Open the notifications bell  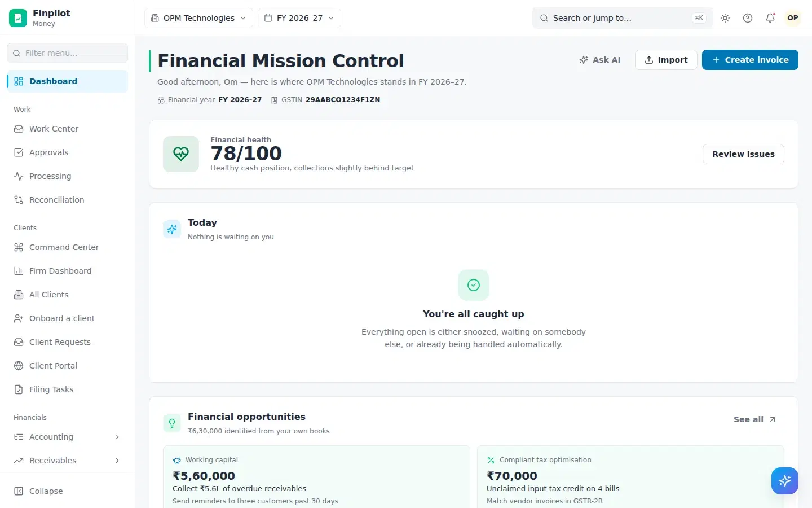coord(770,18)
